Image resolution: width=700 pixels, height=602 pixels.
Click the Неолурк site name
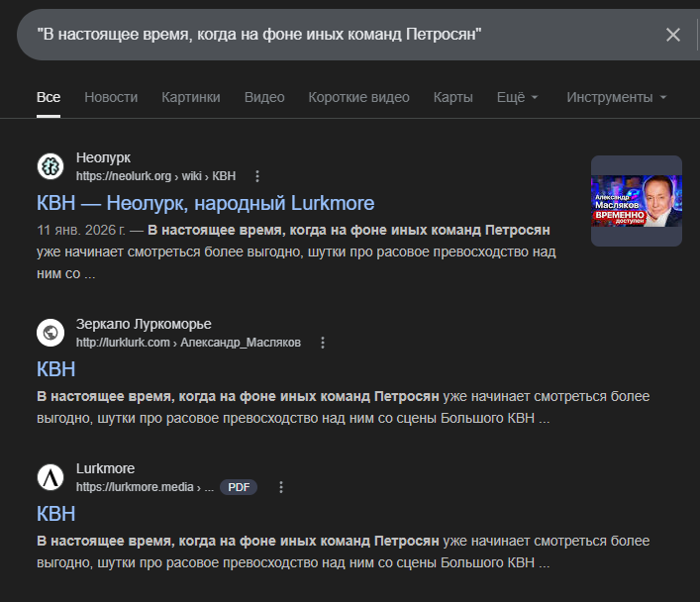[x=103, y=157]
